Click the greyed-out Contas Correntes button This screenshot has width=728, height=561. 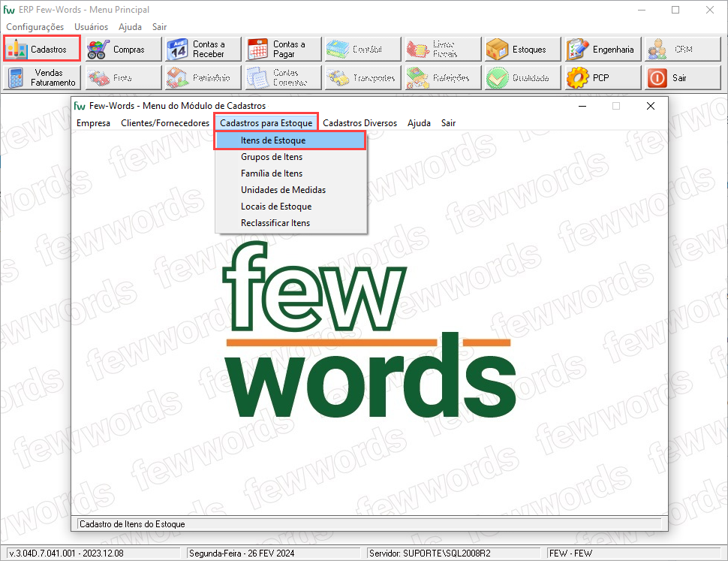pos(283,77)
